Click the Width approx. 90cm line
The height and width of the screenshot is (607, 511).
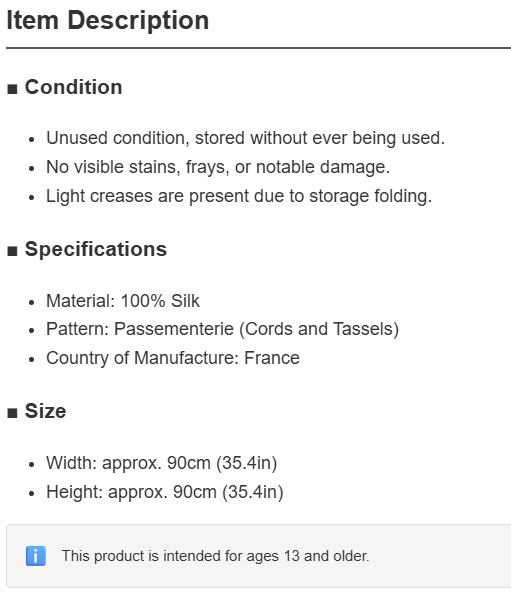point(161,463)
